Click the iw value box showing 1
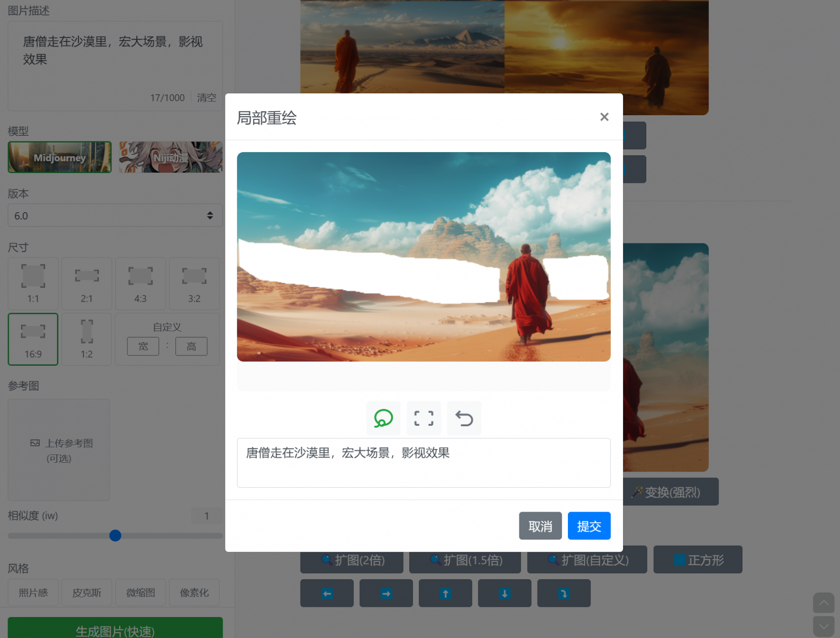Viewport: 840px width, 638px height. click(x=207, y=516)
